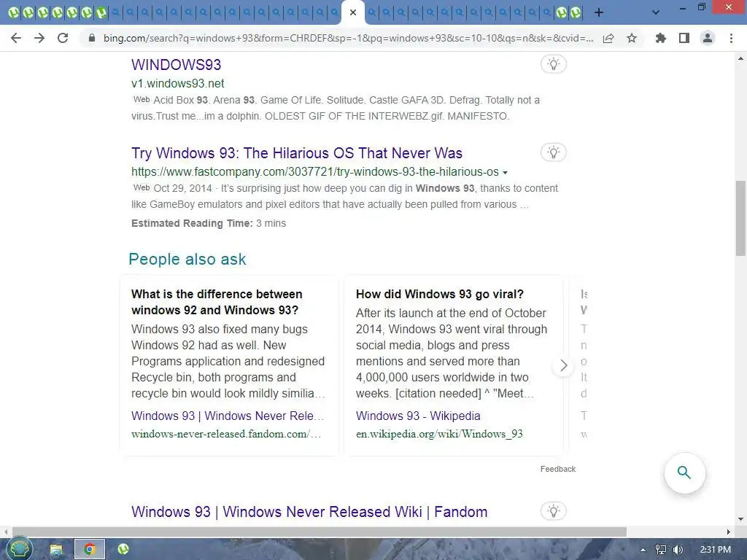Show next People also ask cards
747x560 pixels.
click(563, 366)
